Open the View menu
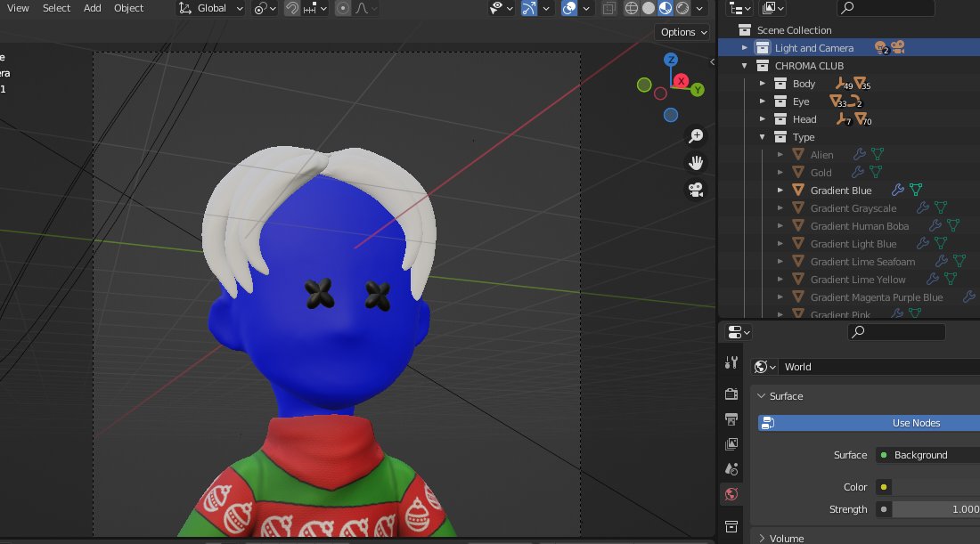980x544 pixels. tap(18, 8)
